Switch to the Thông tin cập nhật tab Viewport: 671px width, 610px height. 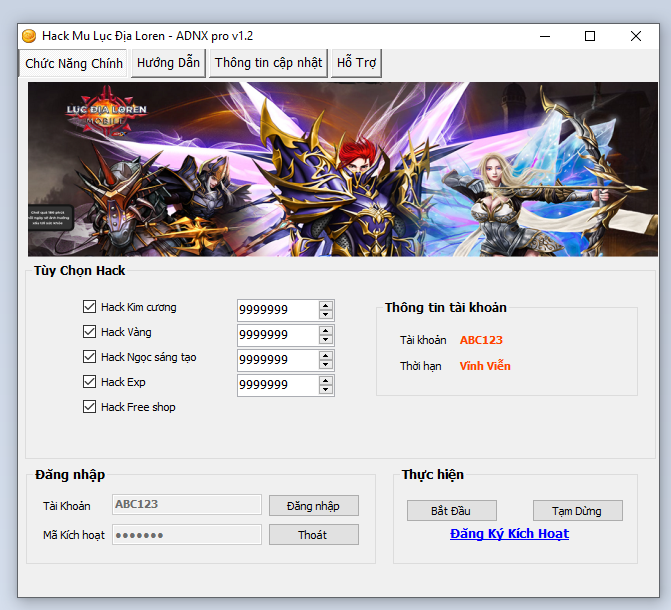coord(268,63)
